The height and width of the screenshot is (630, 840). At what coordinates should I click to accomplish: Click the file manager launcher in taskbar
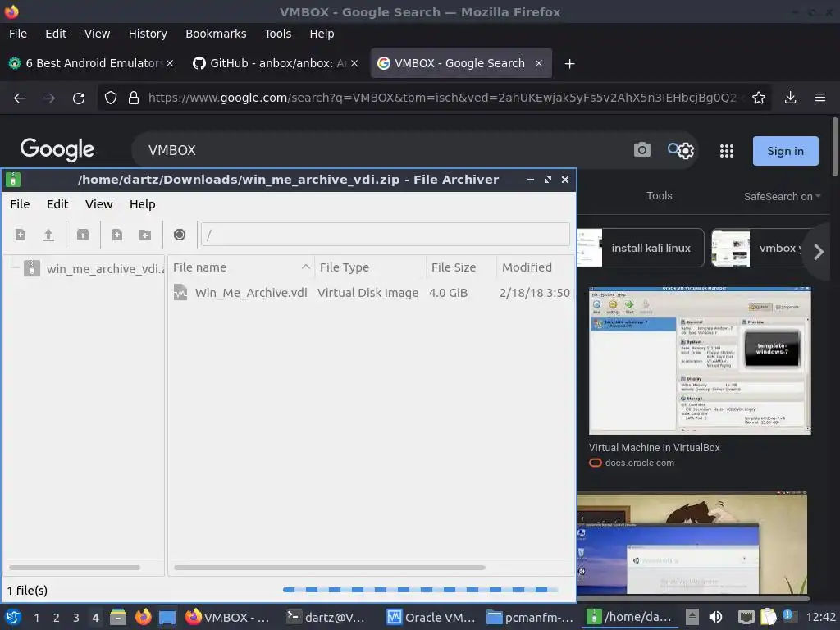(x=118, y=617)
